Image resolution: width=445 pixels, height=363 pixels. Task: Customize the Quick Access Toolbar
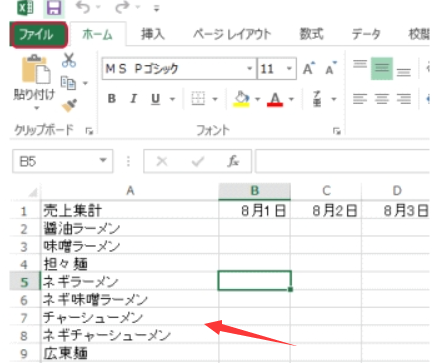pos(156,9)
